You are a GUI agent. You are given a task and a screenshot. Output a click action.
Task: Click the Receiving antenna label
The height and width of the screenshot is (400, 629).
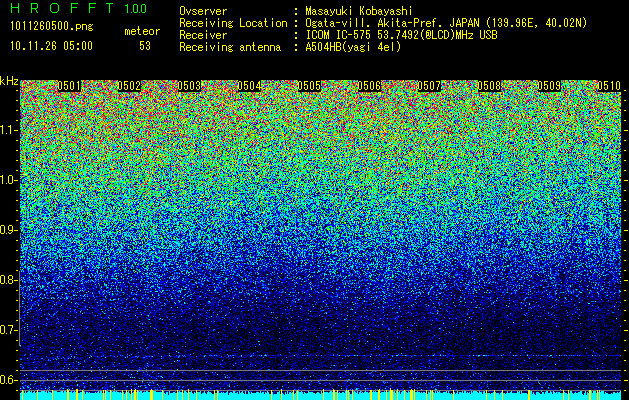[x=230, y=47]
